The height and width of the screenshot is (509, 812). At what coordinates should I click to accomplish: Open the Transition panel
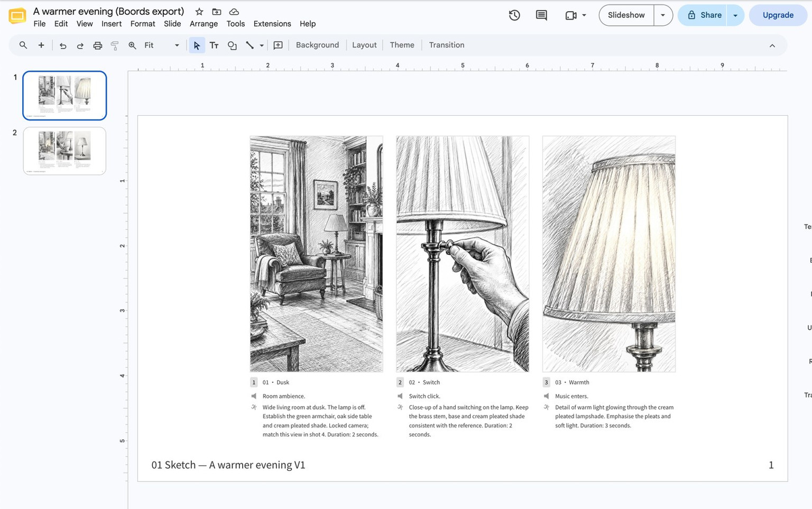tap(447, 45)
